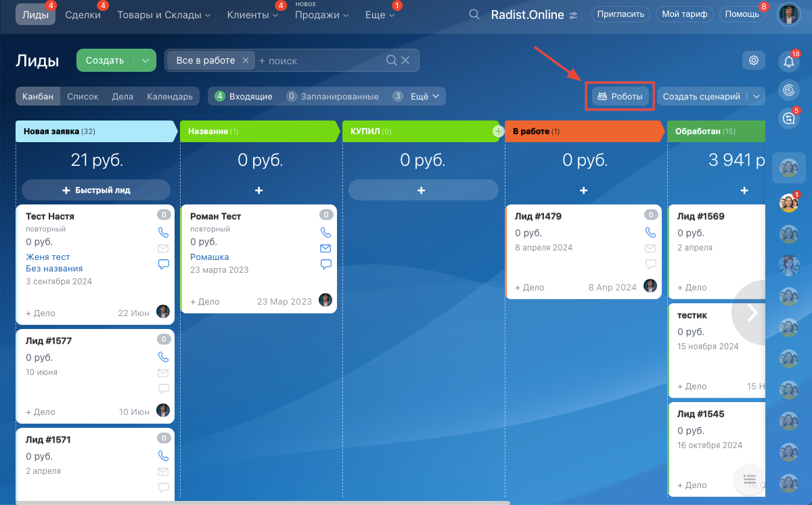812x505 pixels.
Task: Clear the search field with X icon
Action: [405, 60]
